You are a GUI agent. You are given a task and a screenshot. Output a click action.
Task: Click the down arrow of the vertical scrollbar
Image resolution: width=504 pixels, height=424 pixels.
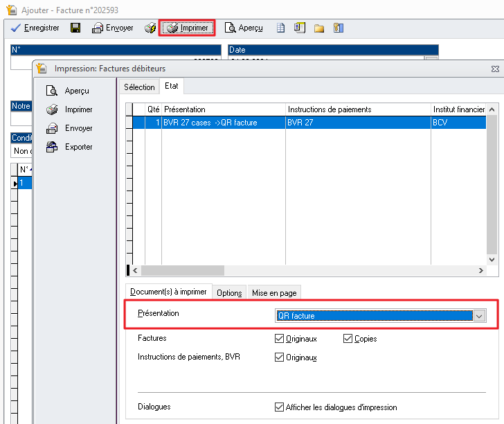492,259
